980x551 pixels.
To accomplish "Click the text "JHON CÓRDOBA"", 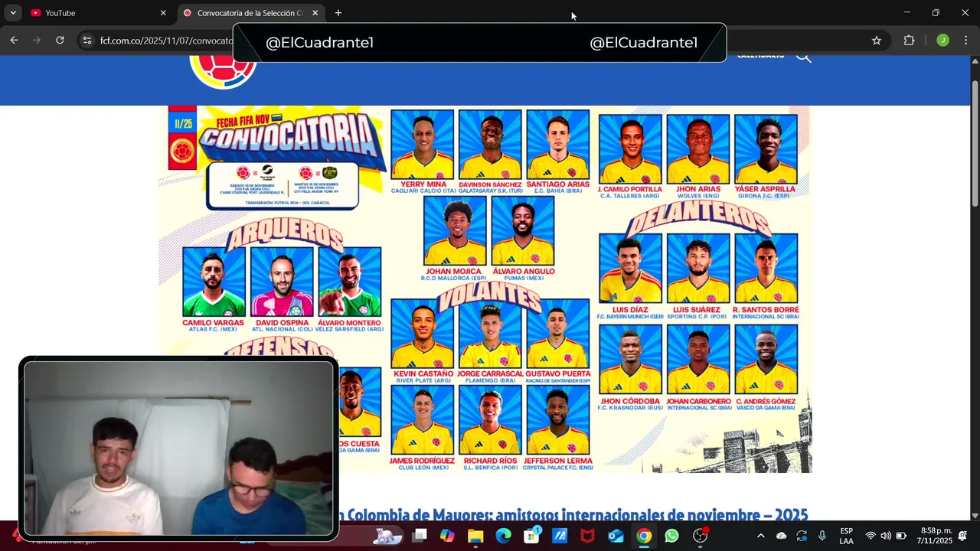I will tap(630, 401).
